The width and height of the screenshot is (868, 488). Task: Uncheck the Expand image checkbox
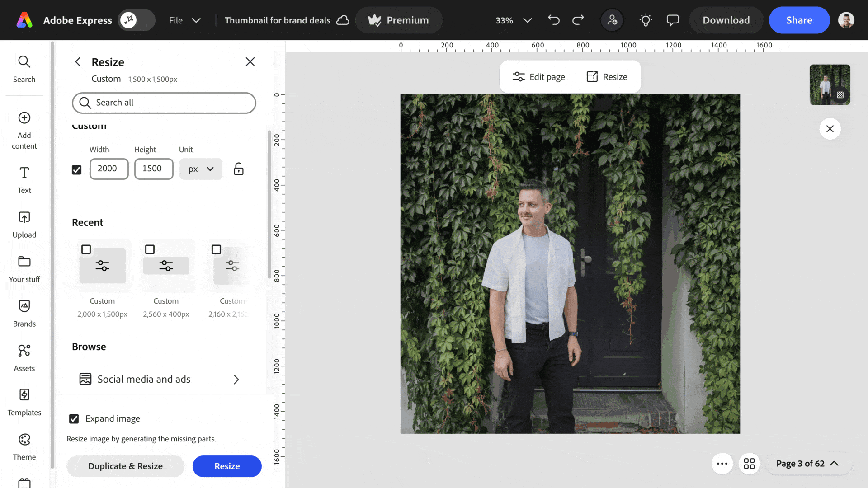[x=74, y=419]
